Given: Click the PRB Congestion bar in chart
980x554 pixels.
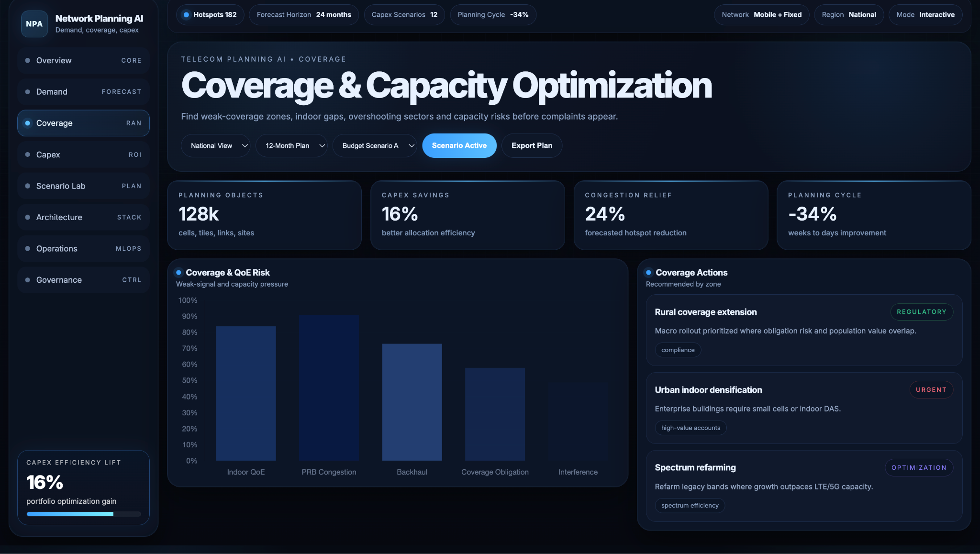Looking at the screenshot, I should pyautogui.click(x=329, y=388).
